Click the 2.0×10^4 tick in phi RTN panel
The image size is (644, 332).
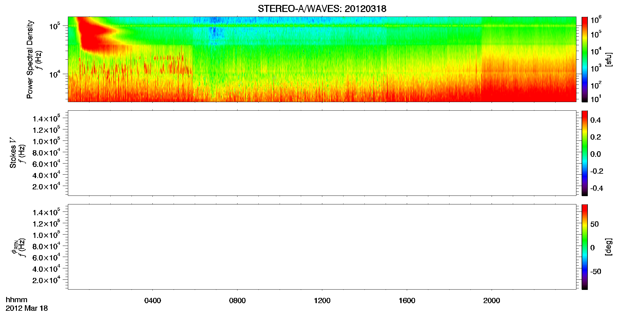click(46, 280)
